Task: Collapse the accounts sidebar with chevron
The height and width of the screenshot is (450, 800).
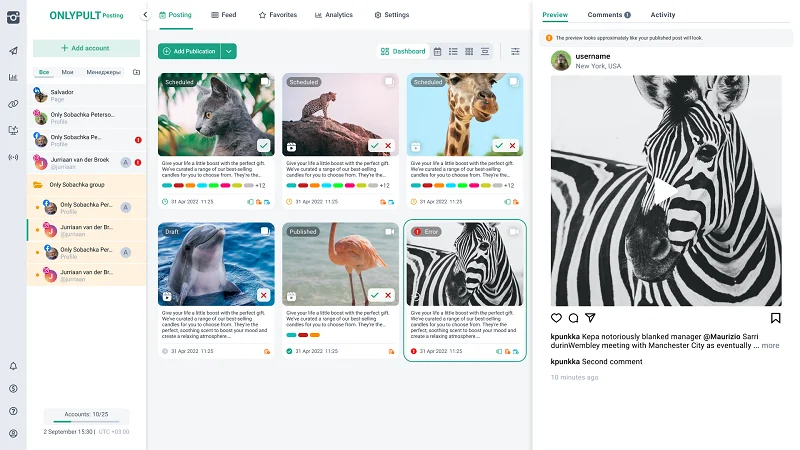Action: tap(145, 15)
